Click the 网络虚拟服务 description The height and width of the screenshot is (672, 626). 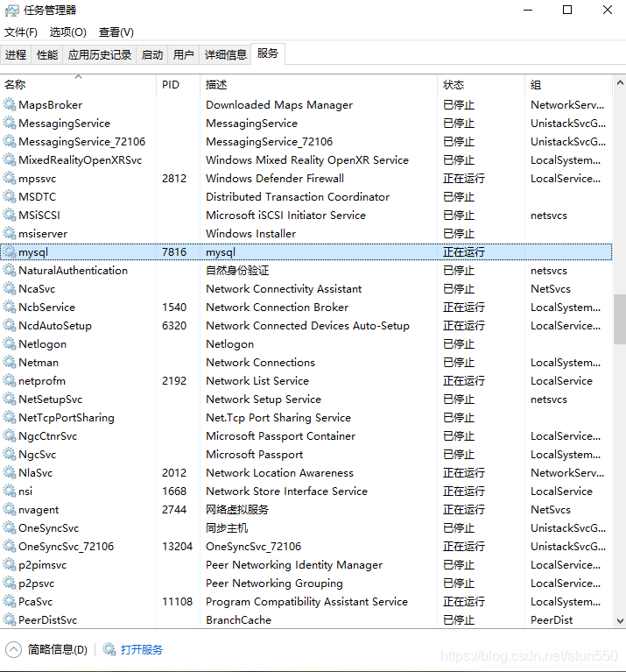coord(237,510)
